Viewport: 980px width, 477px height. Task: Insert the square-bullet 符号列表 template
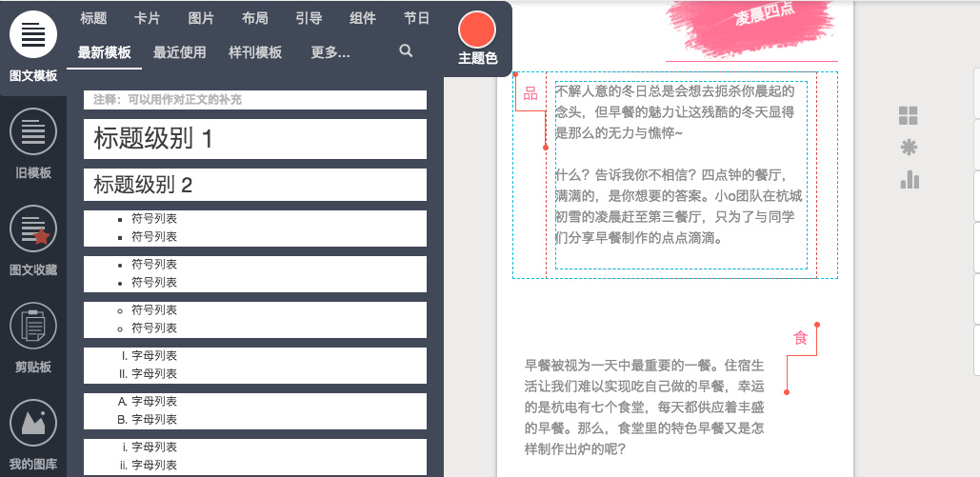tap(255, 229)
